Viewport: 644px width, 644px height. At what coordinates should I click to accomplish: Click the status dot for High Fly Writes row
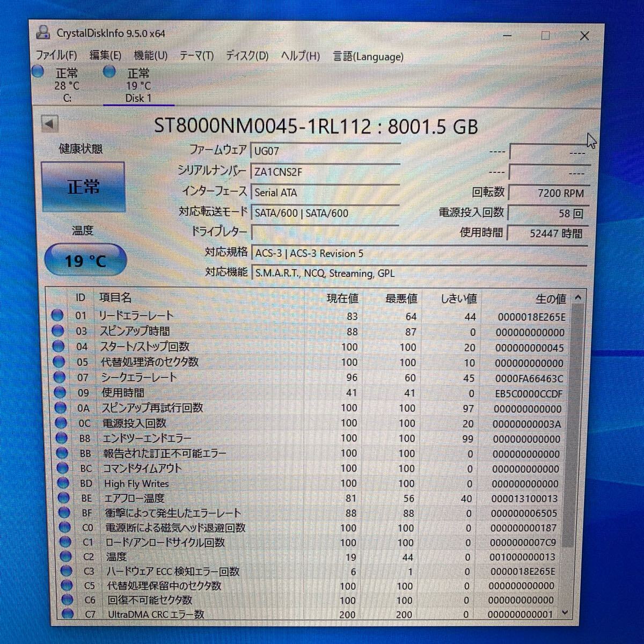click(63, 484)
